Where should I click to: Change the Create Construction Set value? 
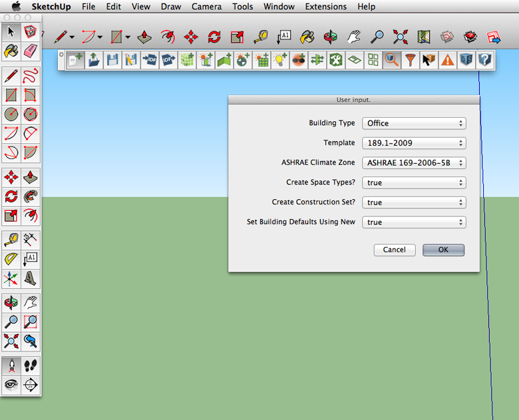tap(413, 202)
